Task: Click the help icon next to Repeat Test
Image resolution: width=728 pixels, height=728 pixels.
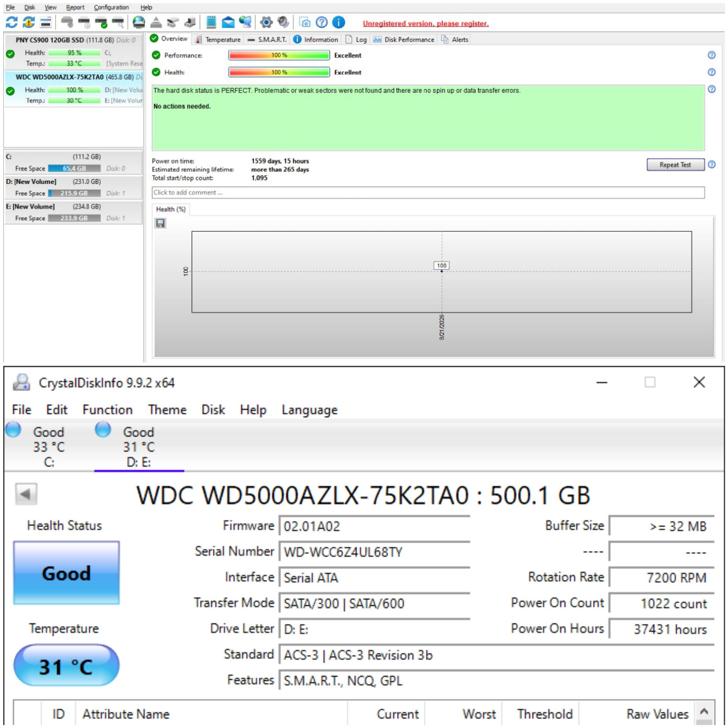Action: click(711, 164)
